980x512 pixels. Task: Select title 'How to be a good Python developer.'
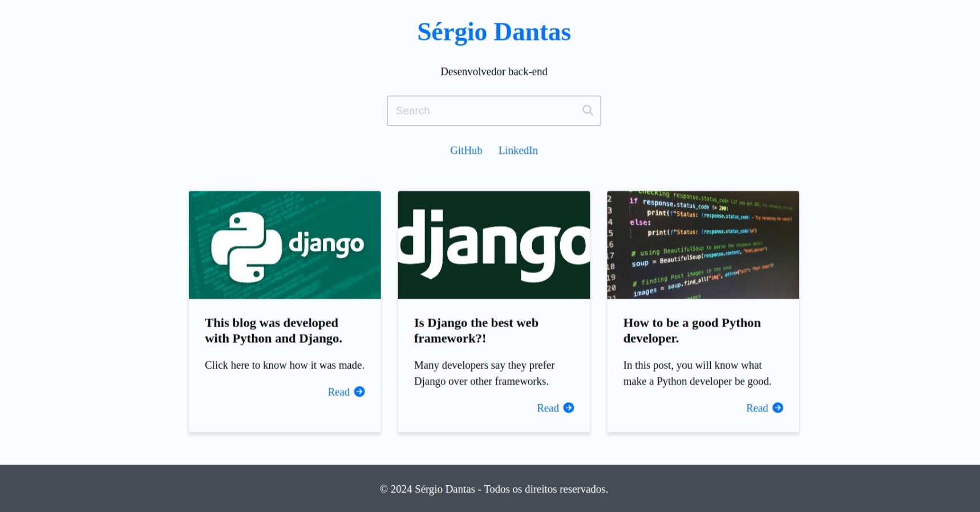point(692,331)
